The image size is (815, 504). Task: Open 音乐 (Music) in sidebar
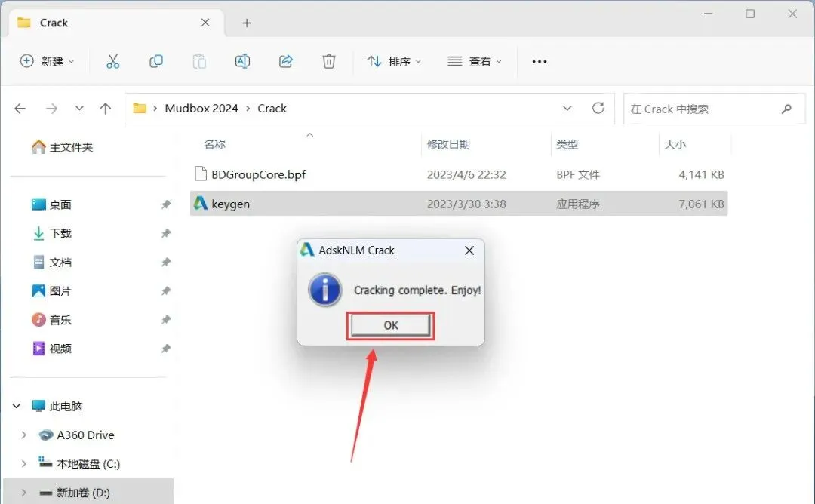[51, 320]
